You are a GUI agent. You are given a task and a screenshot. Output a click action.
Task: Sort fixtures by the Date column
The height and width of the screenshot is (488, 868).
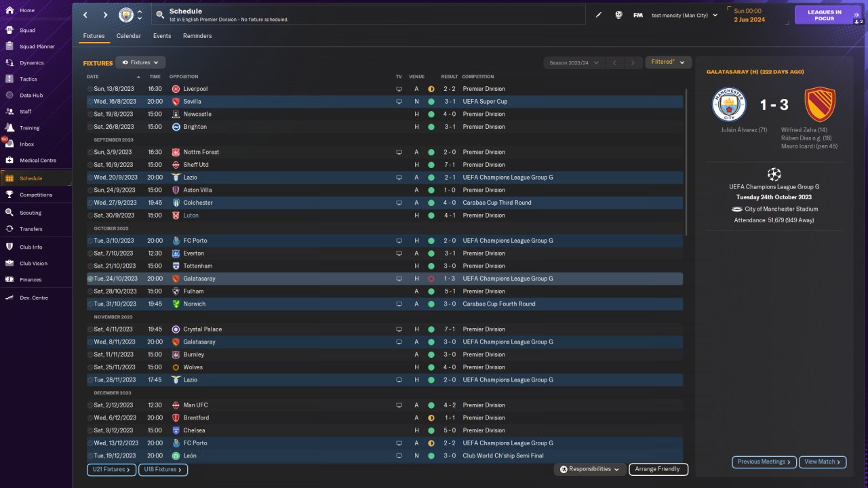pyautogui.click(x=93, y=77)
